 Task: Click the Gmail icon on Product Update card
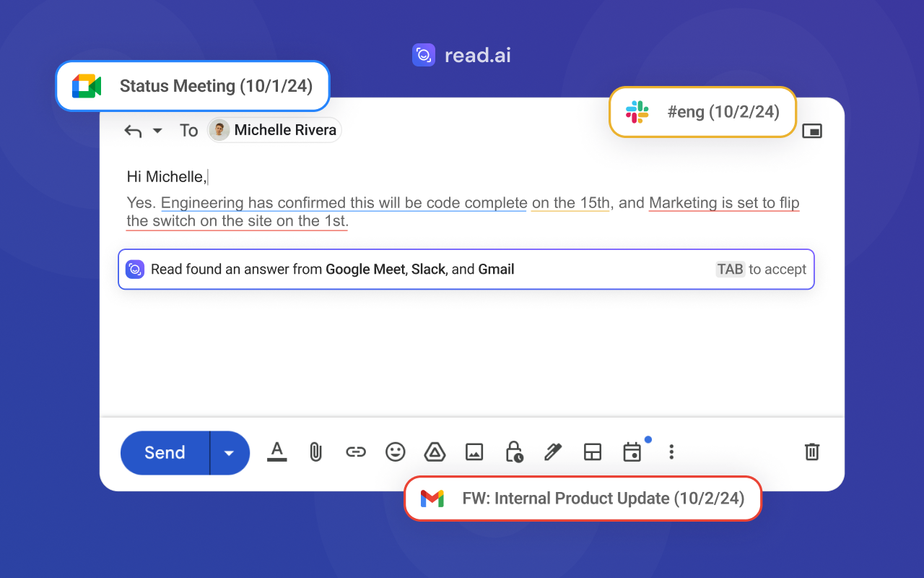point(432,499)
